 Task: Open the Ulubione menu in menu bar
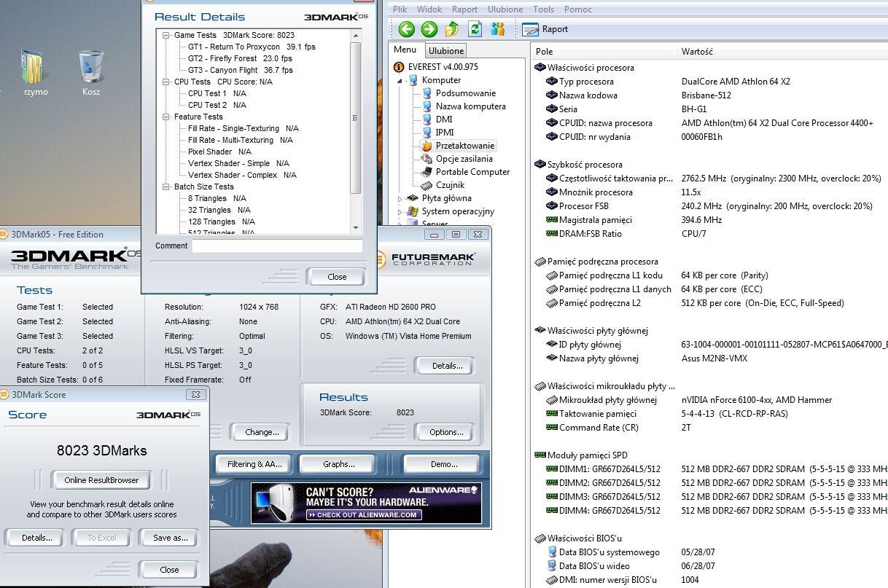pyautogui.click(x=505, y=9)
